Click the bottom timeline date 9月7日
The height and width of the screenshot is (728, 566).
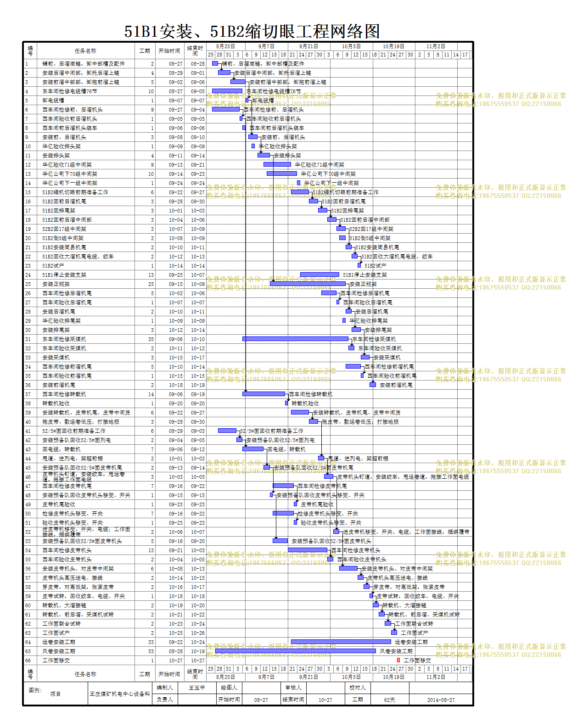(x=266, y=677)
